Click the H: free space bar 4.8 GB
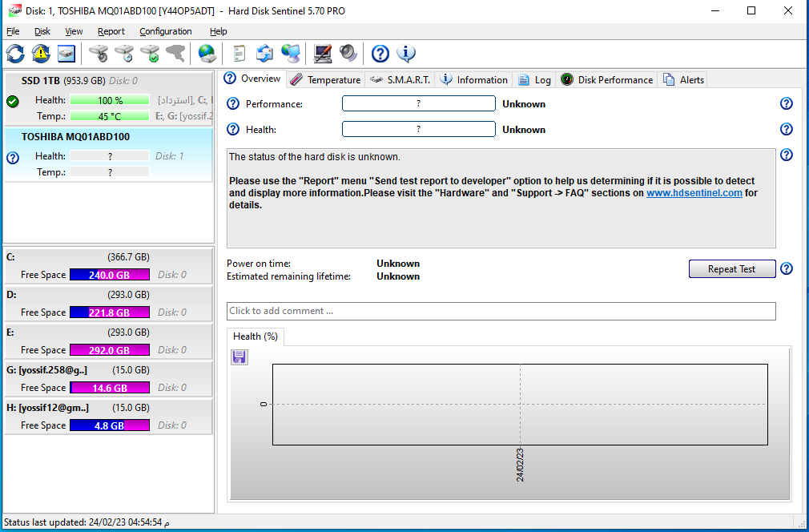Image resolution: width=809 pixels, height=532 pixels. [x=110, y=425]
